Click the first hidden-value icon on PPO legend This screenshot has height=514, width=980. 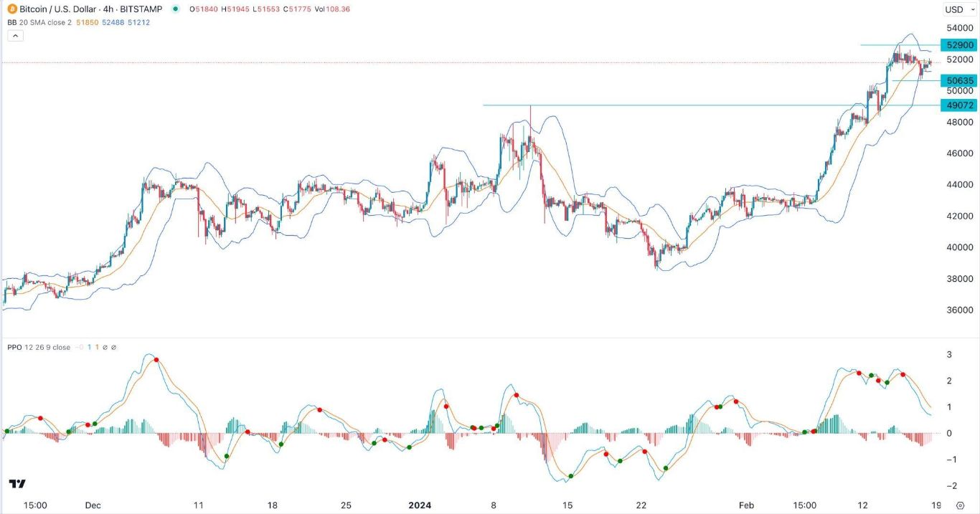pos(103,348)
